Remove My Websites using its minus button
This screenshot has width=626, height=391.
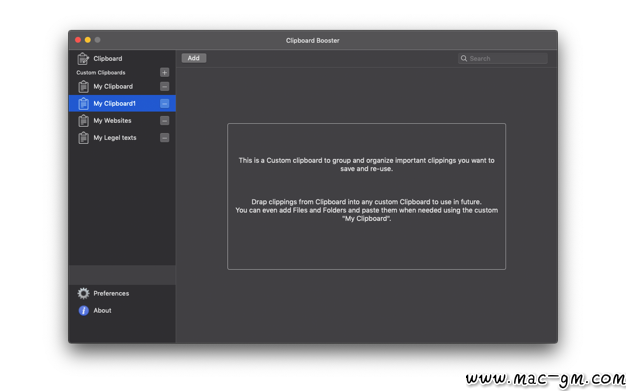(x=164, y=121)
